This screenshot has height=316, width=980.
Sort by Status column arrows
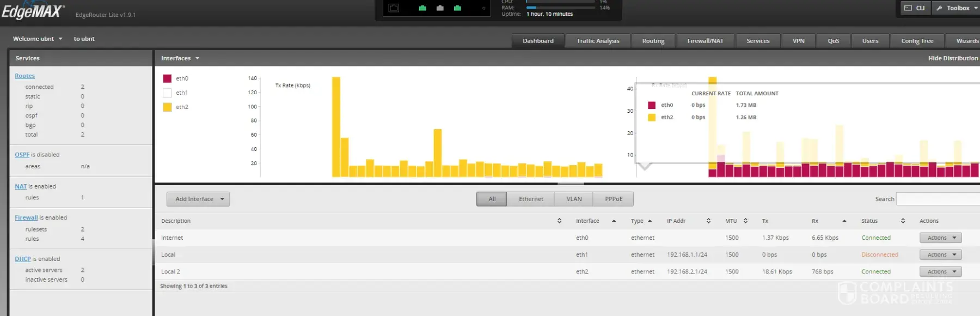pyautogui.click(x=903, y=221)
